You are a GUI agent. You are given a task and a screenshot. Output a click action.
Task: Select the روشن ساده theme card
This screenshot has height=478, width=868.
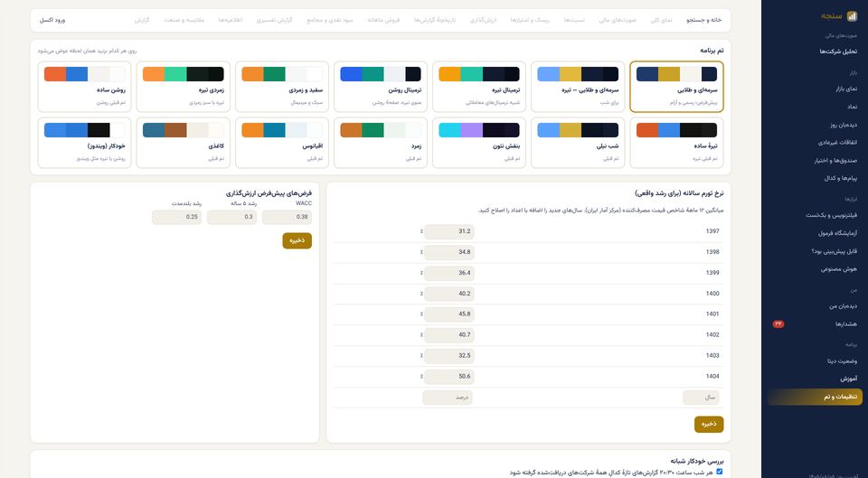(x=85, y=87)
